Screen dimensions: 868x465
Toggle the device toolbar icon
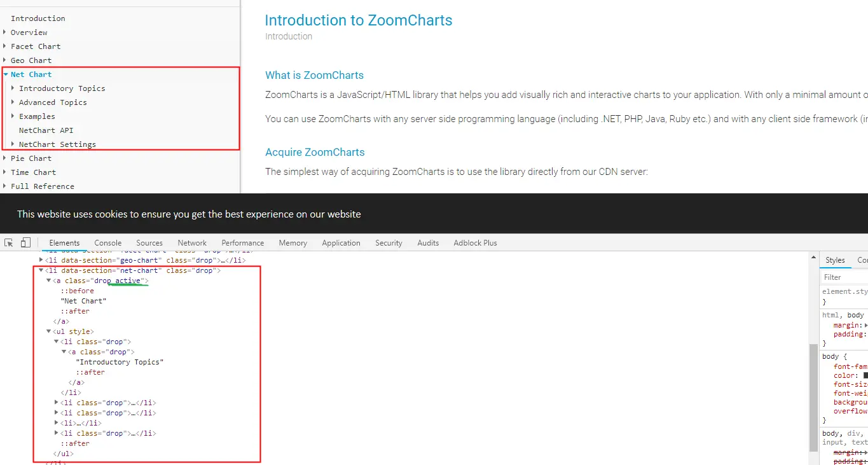click(25, 242)
